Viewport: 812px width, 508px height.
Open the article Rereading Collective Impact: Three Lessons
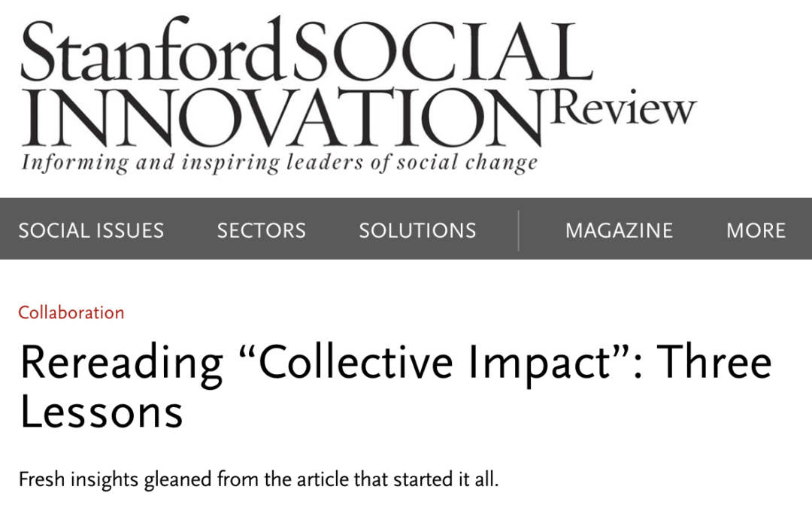point(397,384)
